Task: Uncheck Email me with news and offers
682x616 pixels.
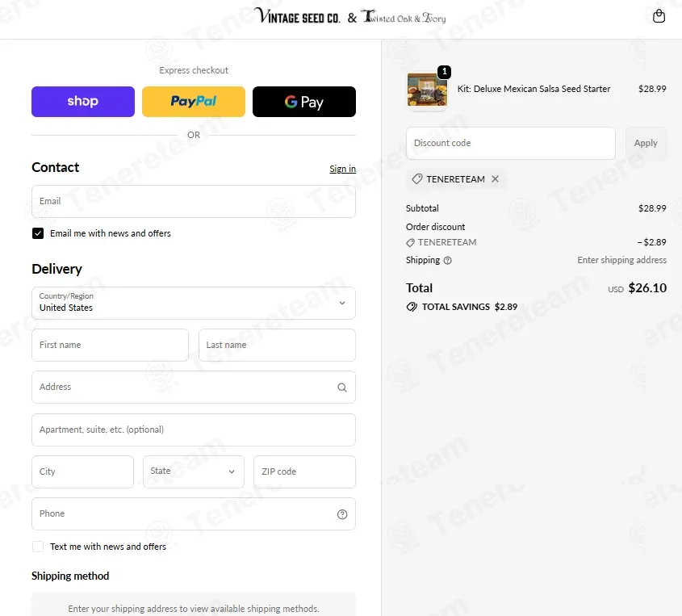Action: (x=38, y=233)
